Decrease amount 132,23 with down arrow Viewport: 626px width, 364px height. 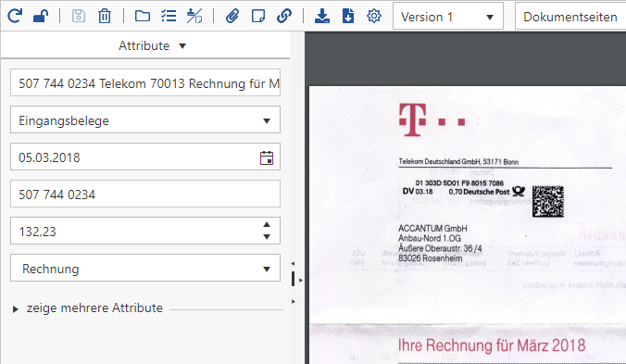tap(267, 237)
